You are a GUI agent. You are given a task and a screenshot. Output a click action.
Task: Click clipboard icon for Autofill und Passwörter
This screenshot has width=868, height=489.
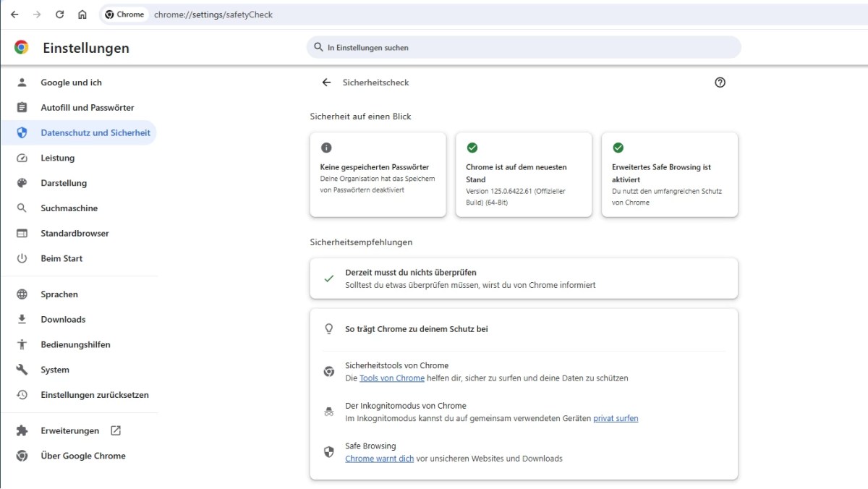pos(22,108)
